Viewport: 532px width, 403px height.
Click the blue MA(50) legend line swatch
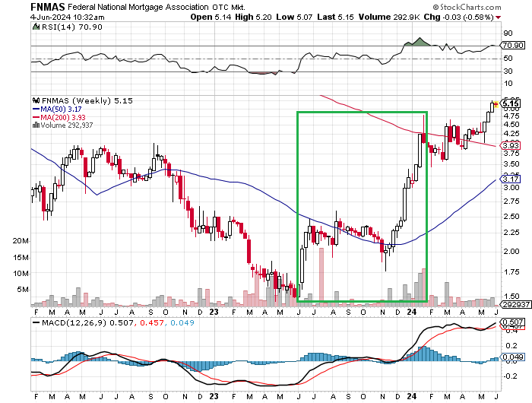click(x=36, y=109)
